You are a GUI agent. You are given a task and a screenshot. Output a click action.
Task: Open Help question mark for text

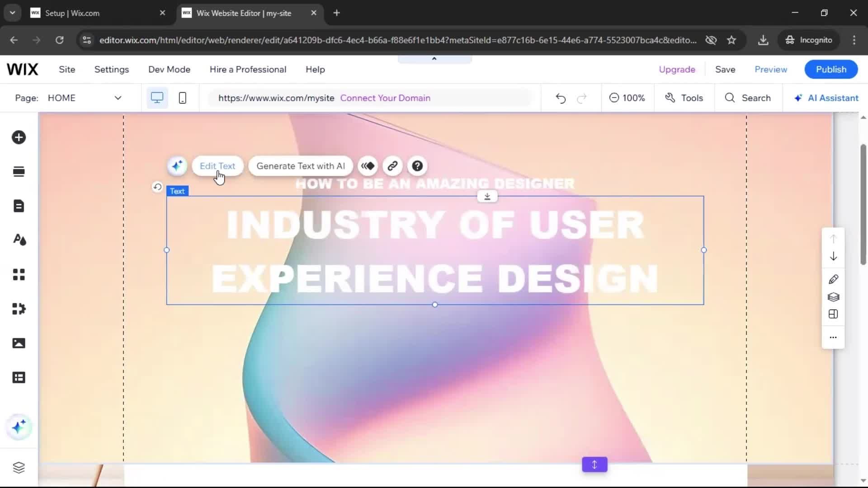coord(417,166)
